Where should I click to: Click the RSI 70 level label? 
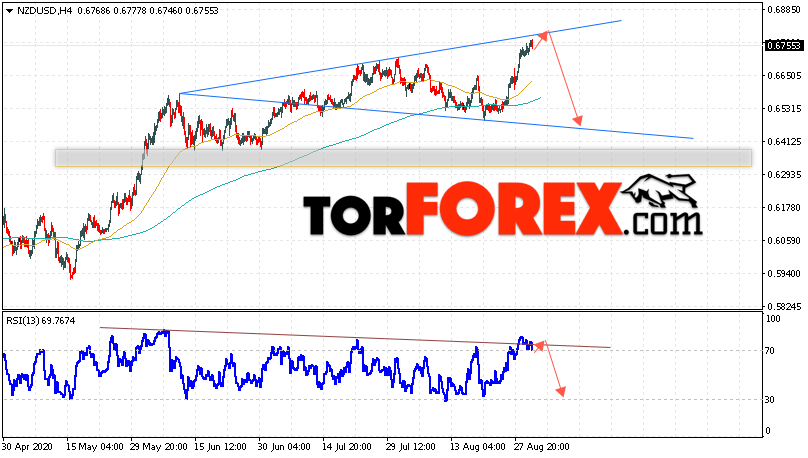(770, 351)
